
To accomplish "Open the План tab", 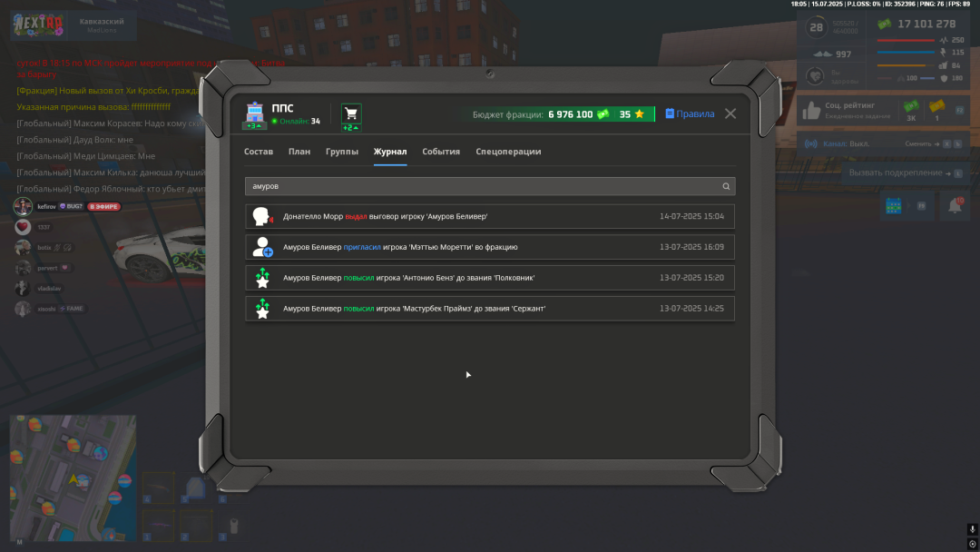I will click(x=299, y=152).
